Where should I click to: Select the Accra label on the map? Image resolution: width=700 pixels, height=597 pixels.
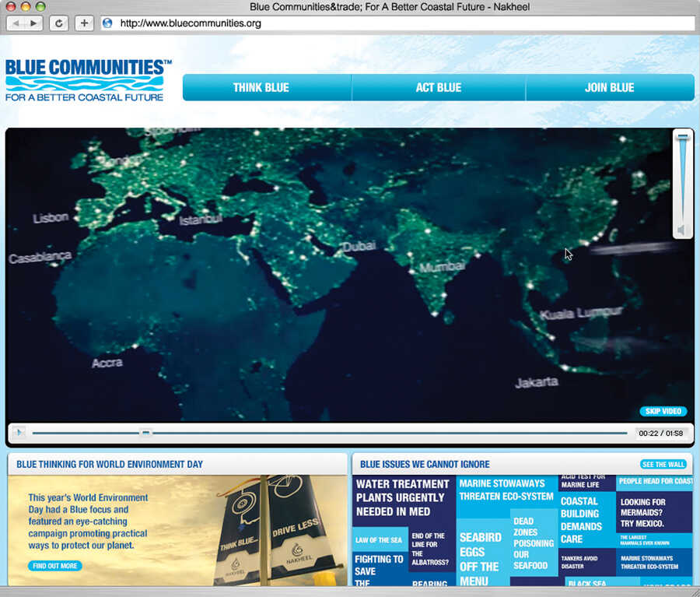coord(107,363)
